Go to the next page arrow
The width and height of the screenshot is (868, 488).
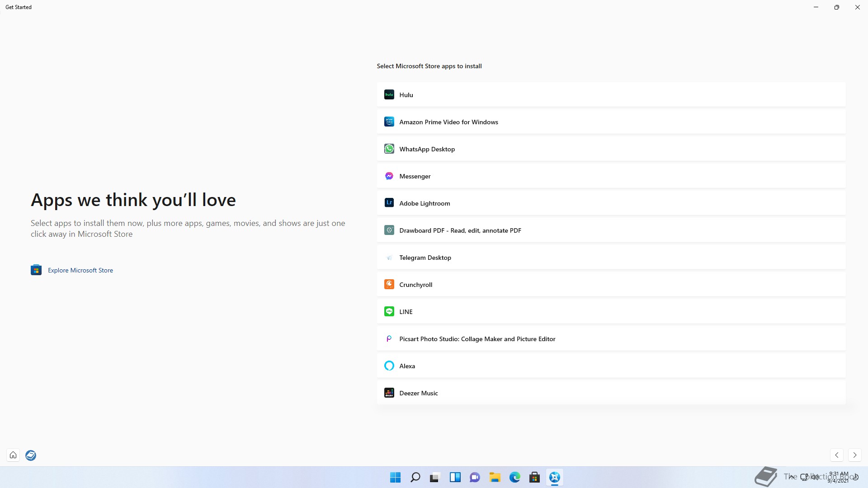pyautogui.click(x=854, y=455)
